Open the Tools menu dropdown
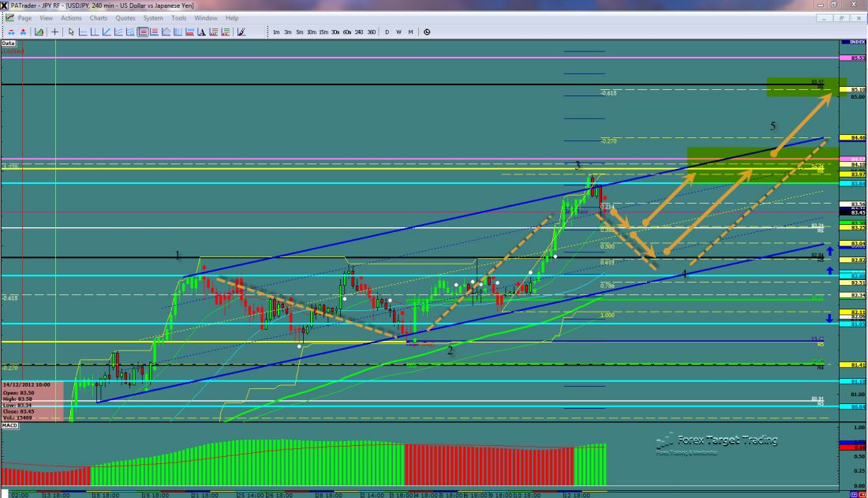This screenshot has height=498, width=868. [x=179, y=17]
